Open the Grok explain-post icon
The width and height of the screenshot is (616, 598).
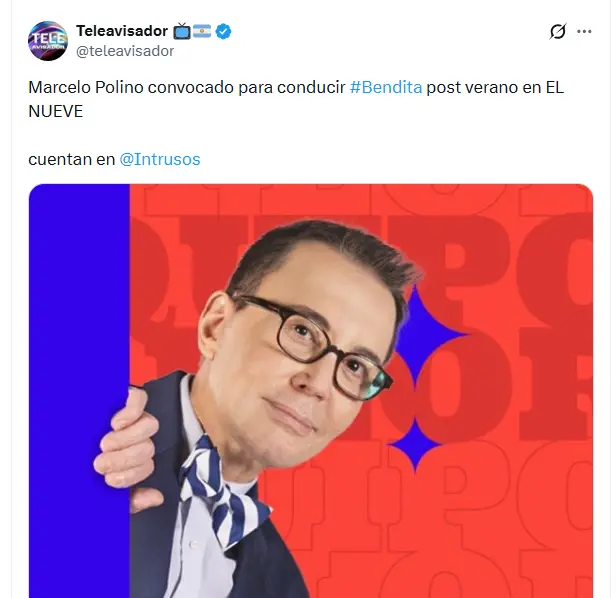(558, 31)
